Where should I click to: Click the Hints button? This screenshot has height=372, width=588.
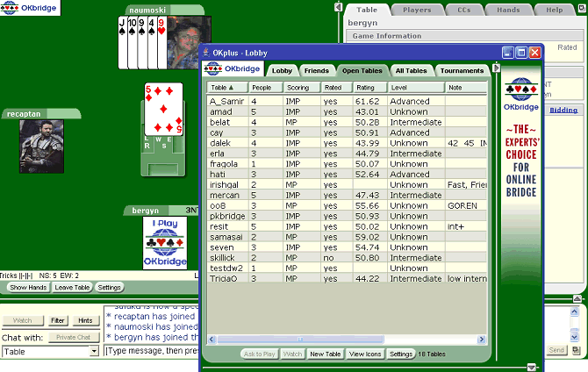[85, 320]
